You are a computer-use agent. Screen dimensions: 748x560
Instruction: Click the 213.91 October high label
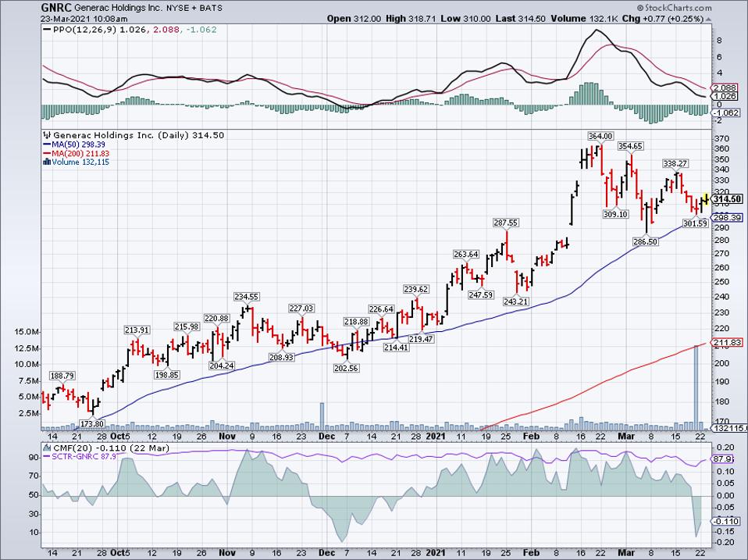point(137,330)
